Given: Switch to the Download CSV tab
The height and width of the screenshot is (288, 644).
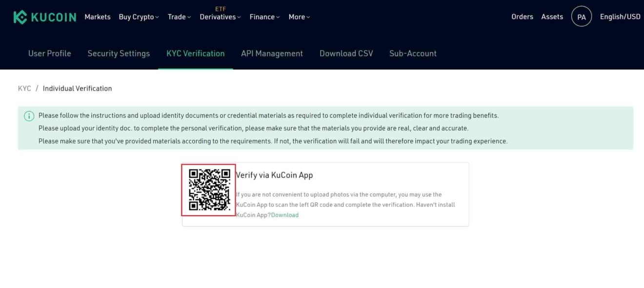Looking at the screenshot, I should [x=346, y=53].
